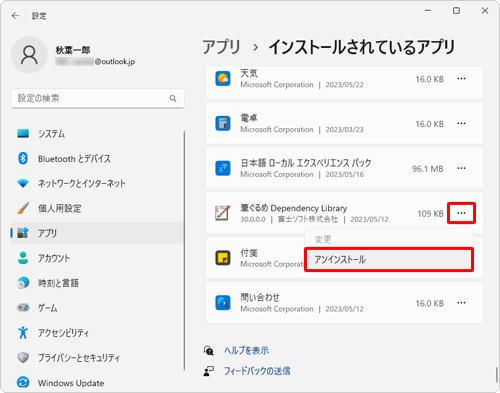Click the privacy shield icon
Screen dimensions: 500x393
point(23,357)
